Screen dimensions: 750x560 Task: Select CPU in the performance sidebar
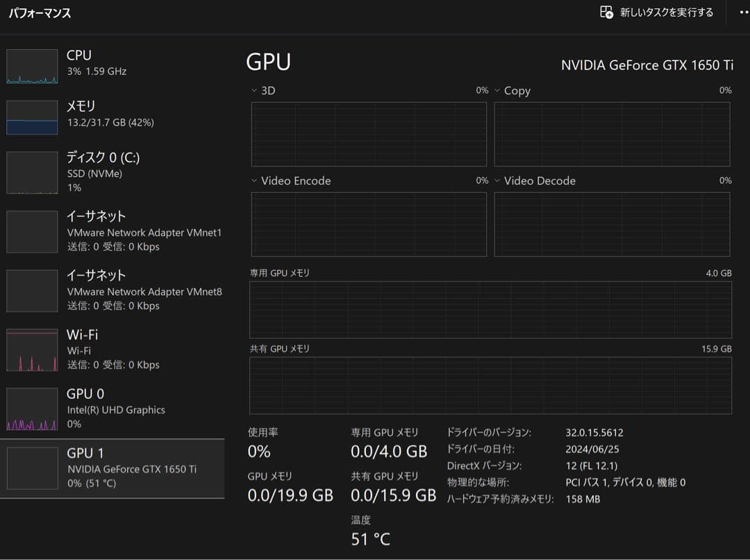click(111, 66)
